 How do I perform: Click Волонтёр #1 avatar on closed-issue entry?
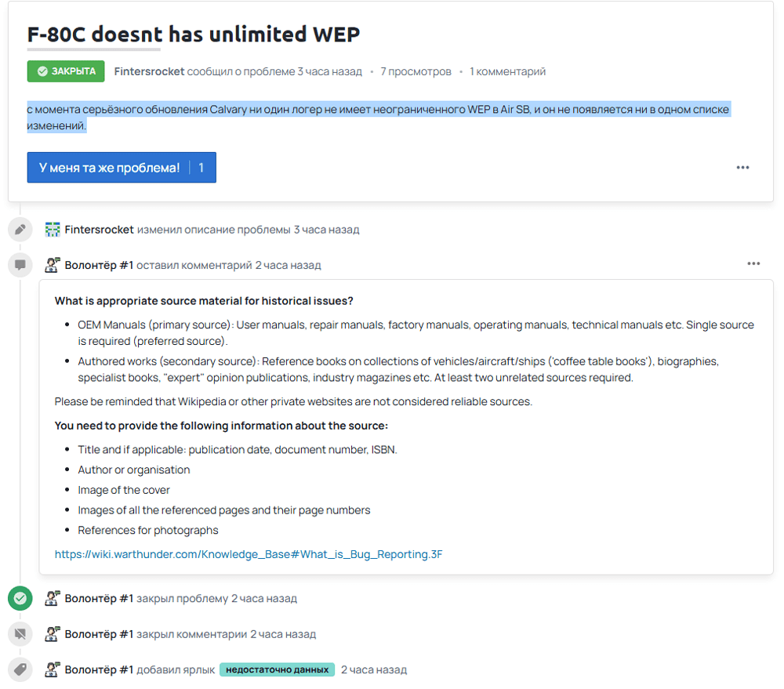(x=53, y=599)
